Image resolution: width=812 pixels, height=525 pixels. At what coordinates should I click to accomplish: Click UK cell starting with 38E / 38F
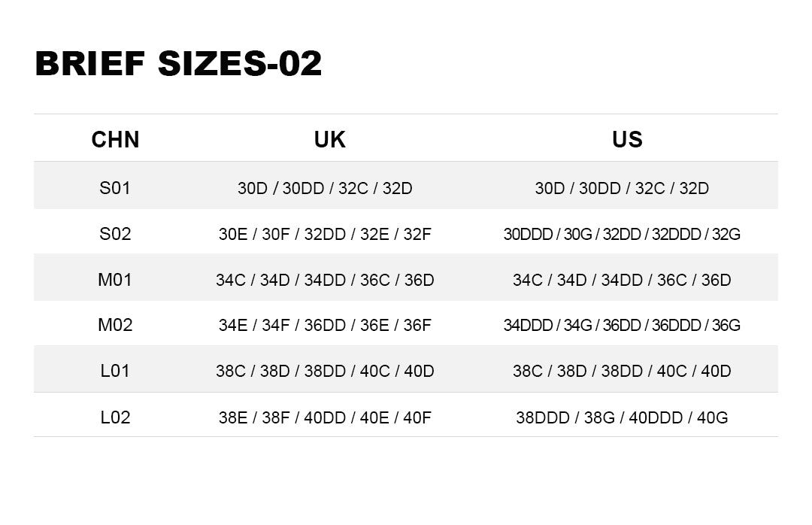click(325, 417)
